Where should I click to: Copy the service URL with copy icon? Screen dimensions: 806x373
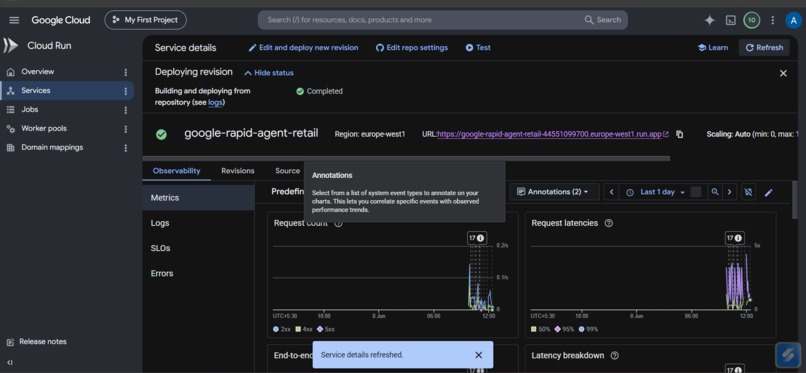[x=680, y=134]
